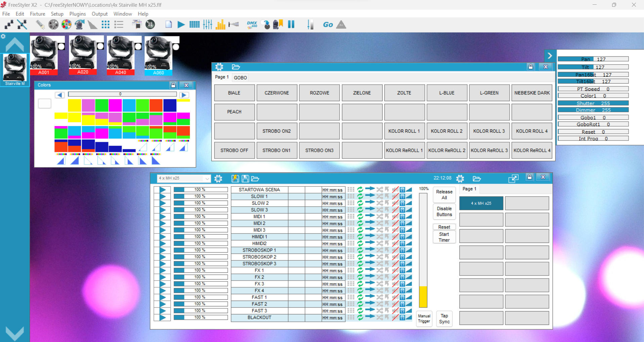644x342 pixels.
Task: Open the Plugins menu
Action: click(78, 14)
